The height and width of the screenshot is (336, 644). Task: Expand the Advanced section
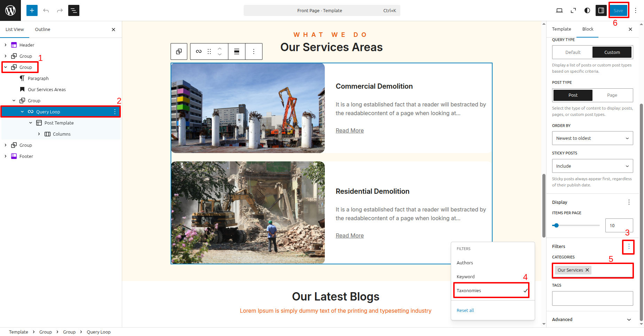coord(592,319)
